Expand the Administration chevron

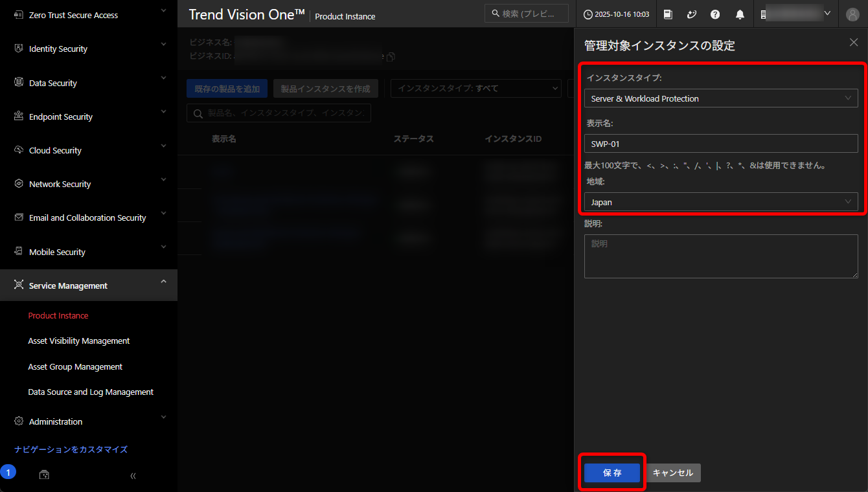(163, 417)
